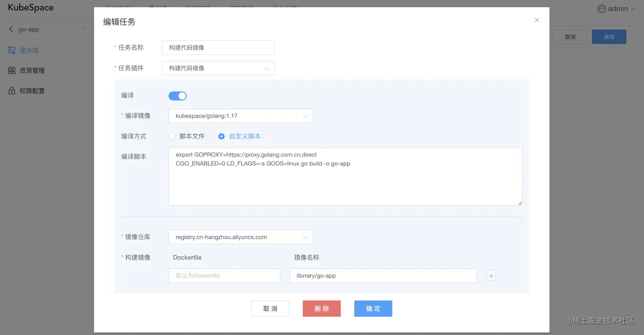Screen dimensions: 644x335
Task: Toggle the 编译 switch off
Action: pos(178,96)
